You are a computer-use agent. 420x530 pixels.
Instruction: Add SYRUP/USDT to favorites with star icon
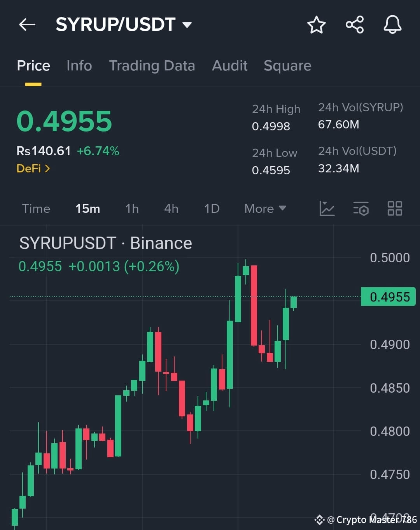pos(316,25)
